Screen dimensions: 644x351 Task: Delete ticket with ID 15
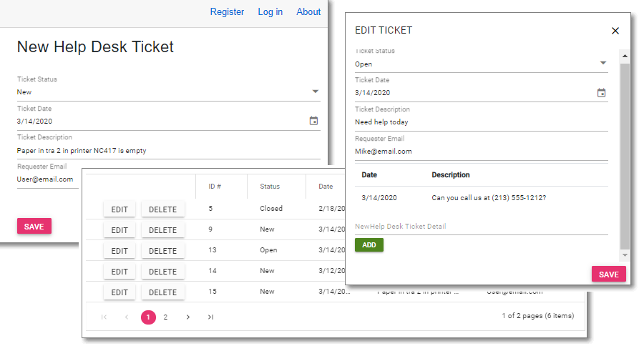(162, 292)
